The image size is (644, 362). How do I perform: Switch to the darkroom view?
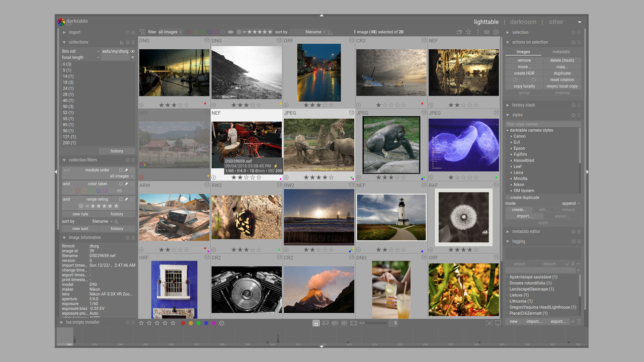click(x=523, y=22)
